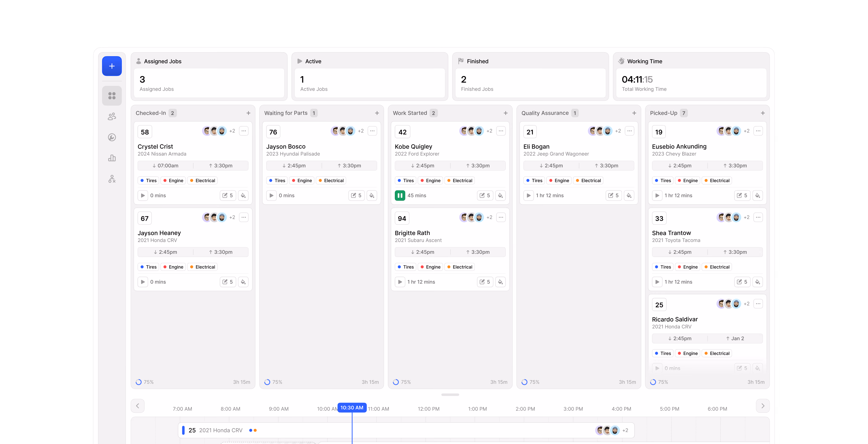
Task: Add a card to Checked-In column
Action: tap(248, 113)
